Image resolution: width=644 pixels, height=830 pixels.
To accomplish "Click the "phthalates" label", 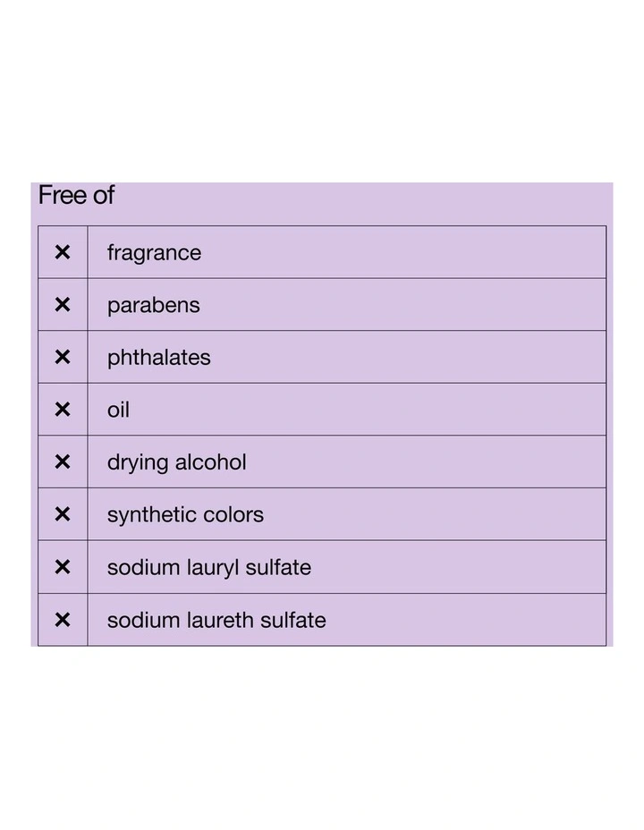I will click(x=158, y=358).
